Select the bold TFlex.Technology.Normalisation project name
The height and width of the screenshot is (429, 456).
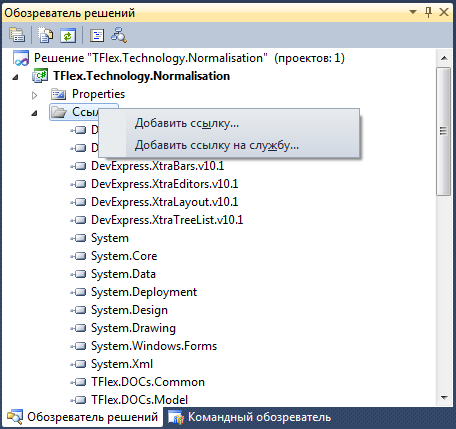coord(141,76)
